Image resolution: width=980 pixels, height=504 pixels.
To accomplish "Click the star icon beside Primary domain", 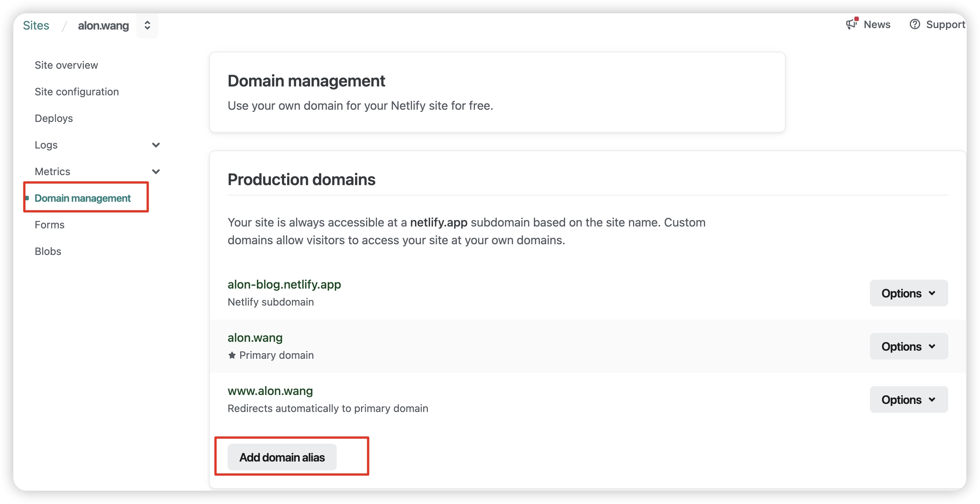I will tap(232, 355).
